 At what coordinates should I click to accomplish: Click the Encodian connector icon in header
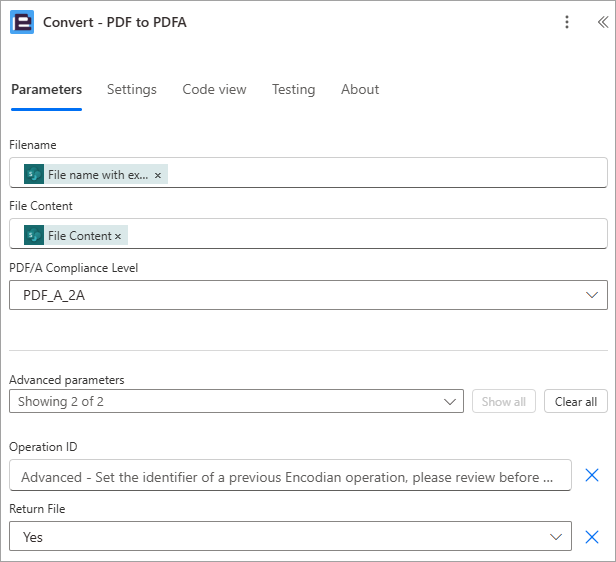22,22
